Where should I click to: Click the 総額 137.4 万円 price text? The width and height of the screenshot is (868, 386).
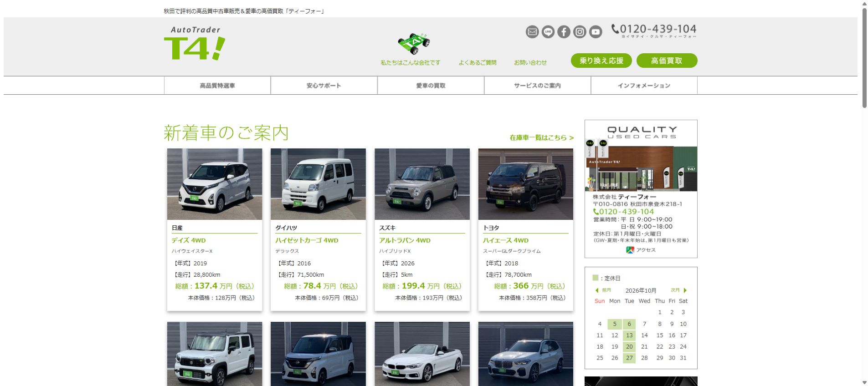point(215,286)
